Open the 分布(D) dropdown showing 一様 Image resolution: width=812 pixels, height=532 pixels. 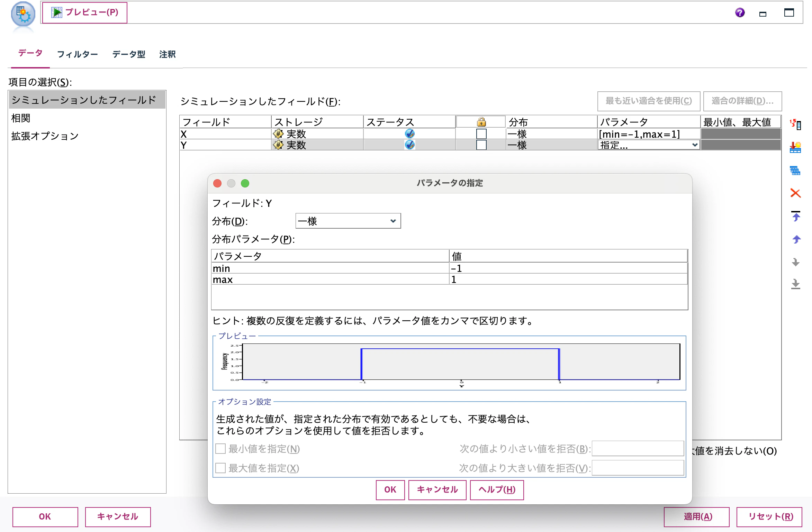point(348,221)
